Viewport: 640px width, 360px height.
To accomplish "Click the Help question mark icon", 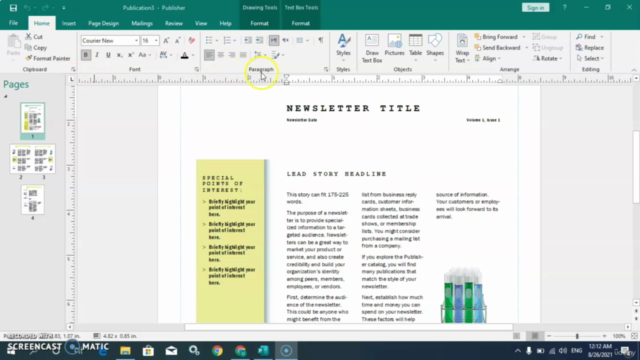I will point(564,7).
